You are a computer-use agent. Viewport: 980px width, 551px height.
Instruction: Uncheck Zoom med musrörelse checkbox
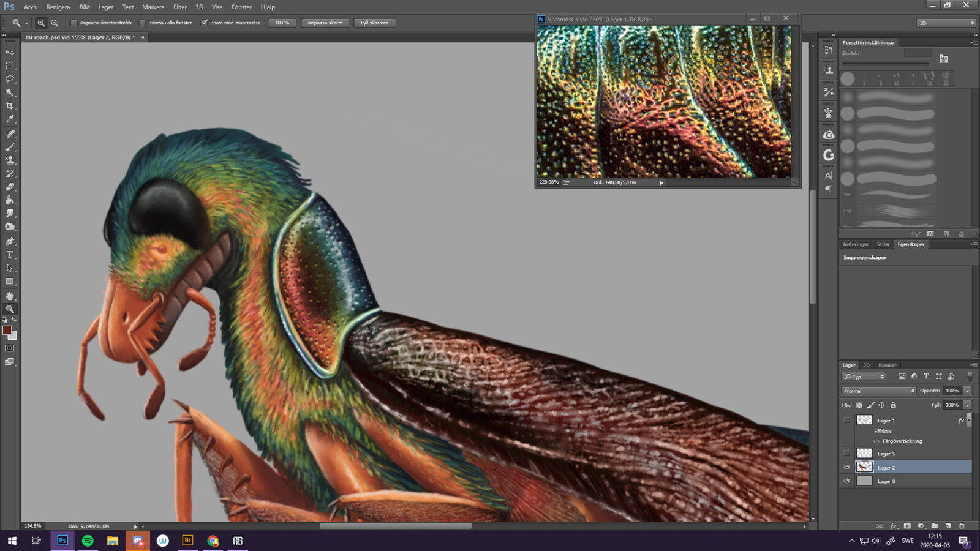tap(205, 23)
